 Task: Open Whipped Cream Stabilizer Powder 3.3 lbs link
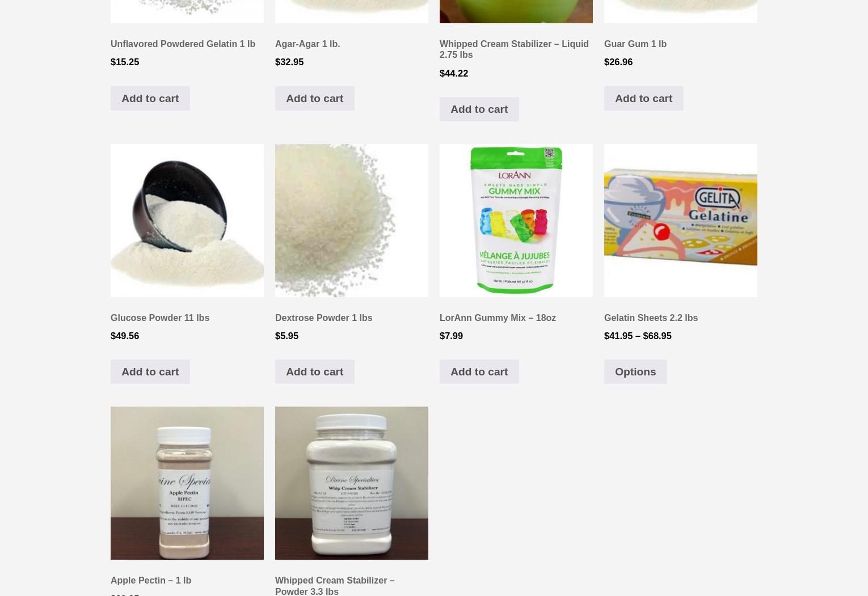point(335,585)
